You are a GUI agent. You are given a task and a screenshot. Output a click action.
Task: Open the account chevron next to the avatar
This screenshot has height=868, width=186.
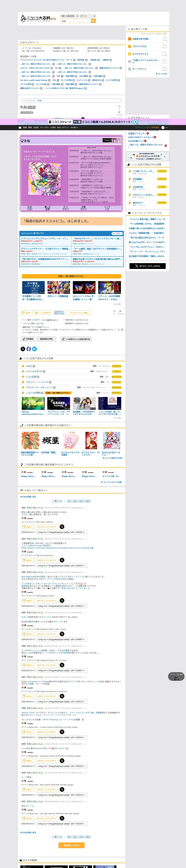167,128
